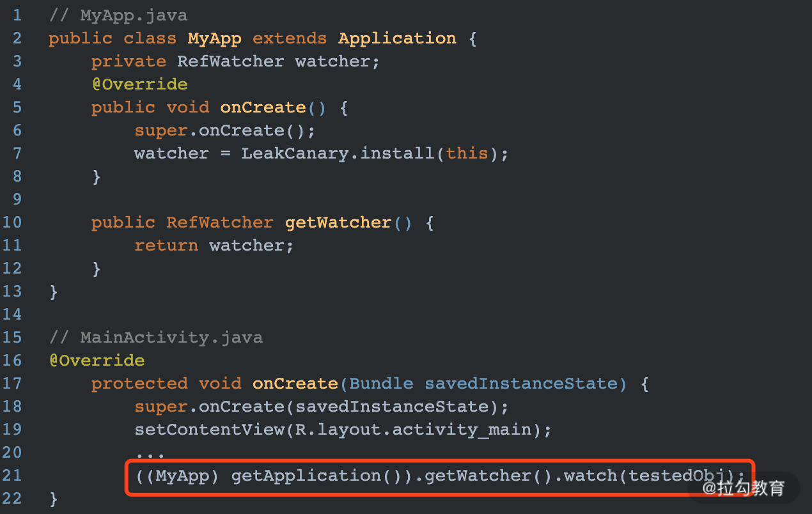
Task: Click the getApplication() call on line 21
Action: point(322,476)
